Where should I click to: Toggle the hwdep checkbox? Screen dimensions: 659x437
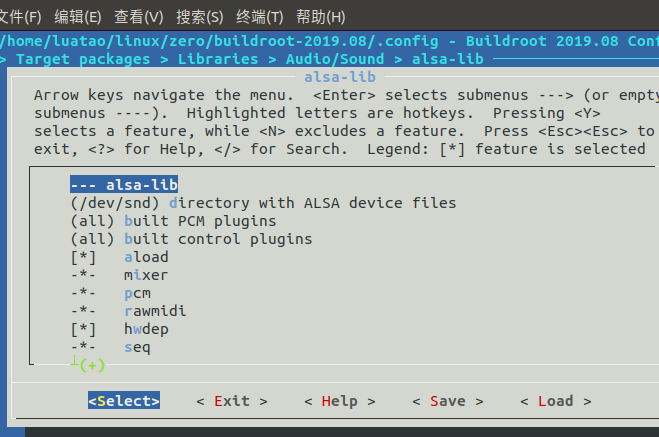(x=83, y=329)
